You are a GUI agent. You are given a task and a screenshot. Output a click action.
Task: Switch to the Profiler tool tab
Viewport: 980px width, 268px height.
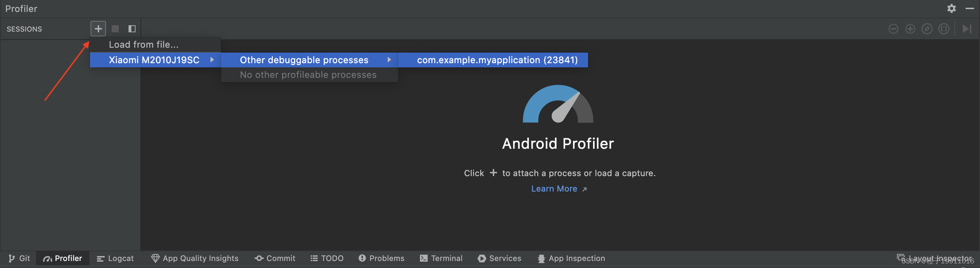[x=63, y=258]
